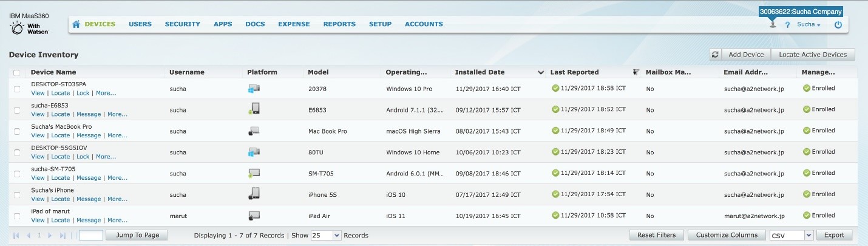Open the ACCOUNTS menu
Screen dimensions: 868x246
pyautogui.click(x=424, y=24)
